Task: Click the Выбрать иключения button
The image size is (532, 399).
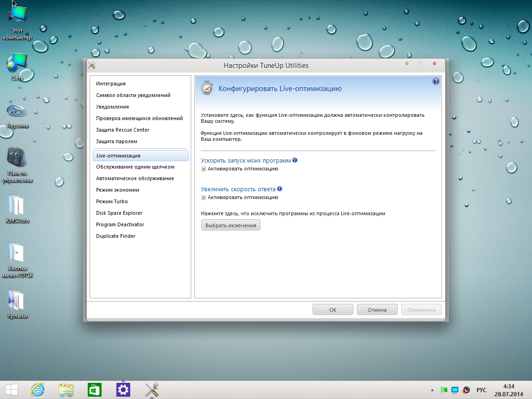Action: (x=231, y=225)
